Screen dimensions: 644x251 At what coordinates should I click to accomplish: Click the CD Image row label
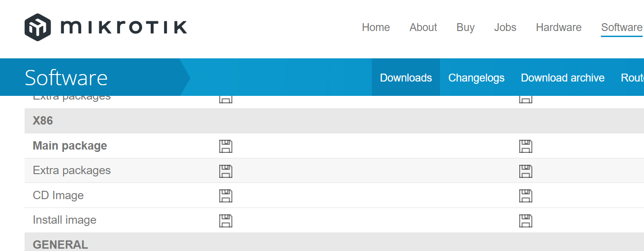[x=58, y=195]
